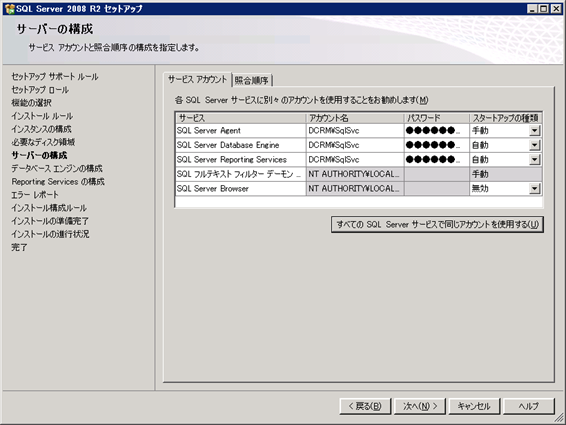Screen dimensions: 566x425
Task: Click the スタートアップの種類 column header
Action: pos(505,118)
